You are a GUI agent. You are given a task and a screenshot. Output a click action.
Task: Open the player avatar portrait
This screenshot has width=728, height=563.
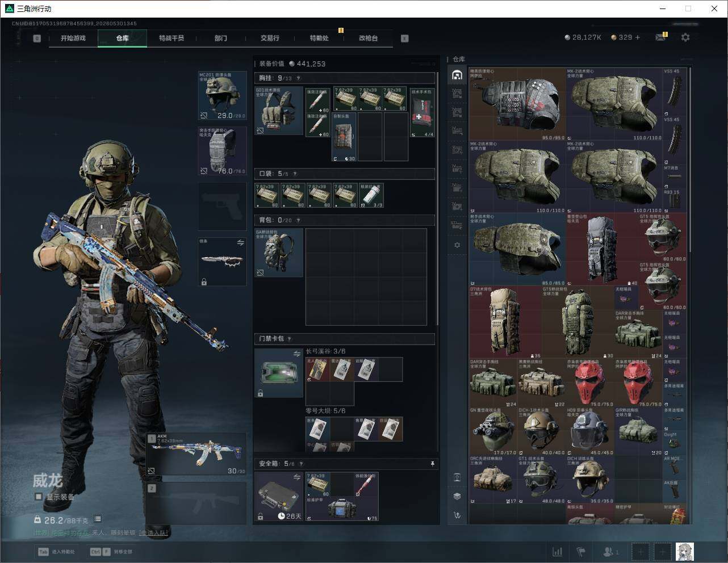(685, 552)
